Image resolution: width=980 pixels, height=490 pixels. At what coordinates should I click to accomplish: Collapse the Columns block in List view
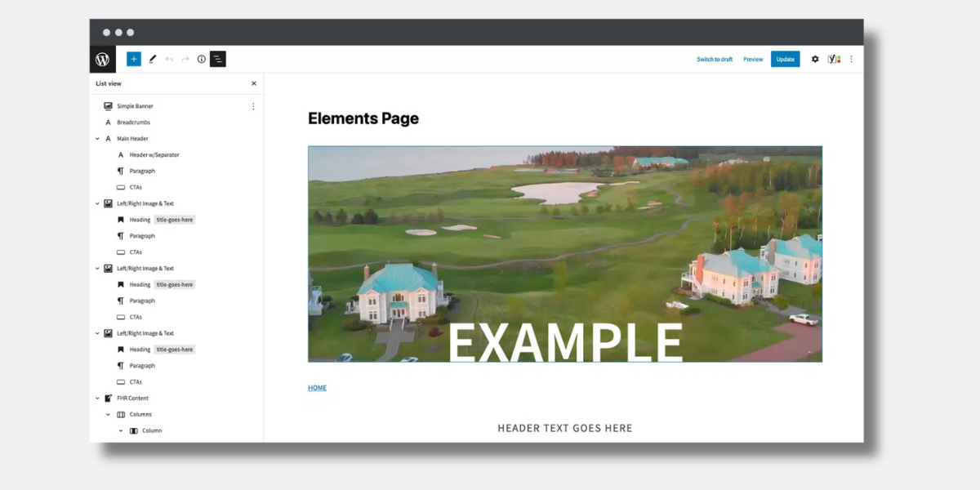109,415
